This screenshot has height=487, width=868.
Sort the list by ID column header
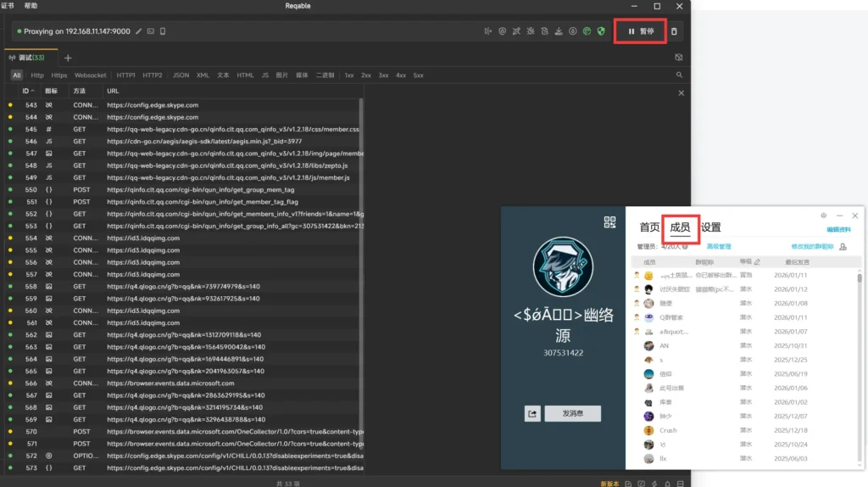coord(27,90)
